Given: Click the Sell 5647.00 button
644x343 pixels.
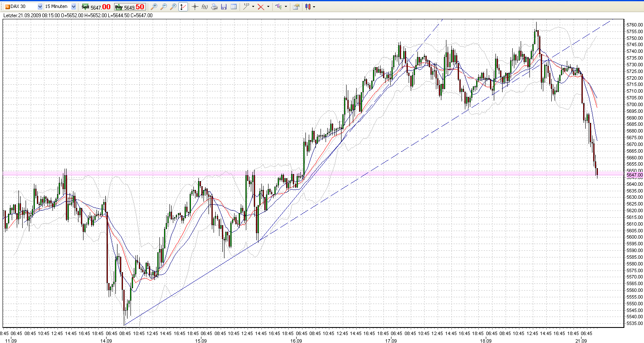Looking at the screenshot, I should pyautogui.click(x=96, y=7).
